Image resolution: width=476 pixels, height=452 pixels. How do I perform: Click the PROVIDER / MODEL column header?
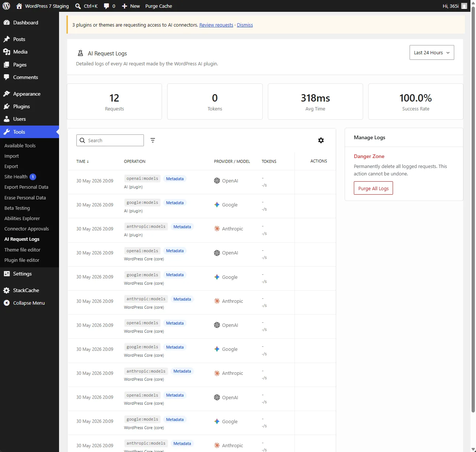point(232,161)
